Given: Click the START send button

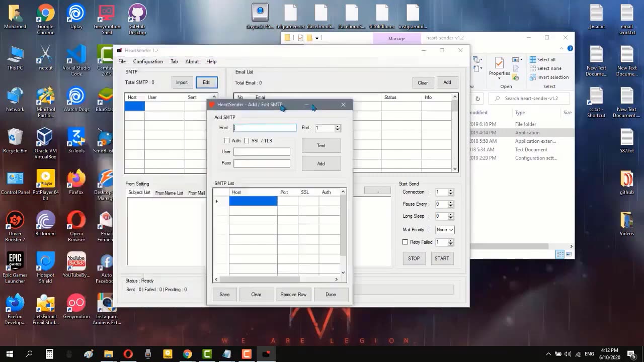Looking at the screenshot, I should pos(442,258).
